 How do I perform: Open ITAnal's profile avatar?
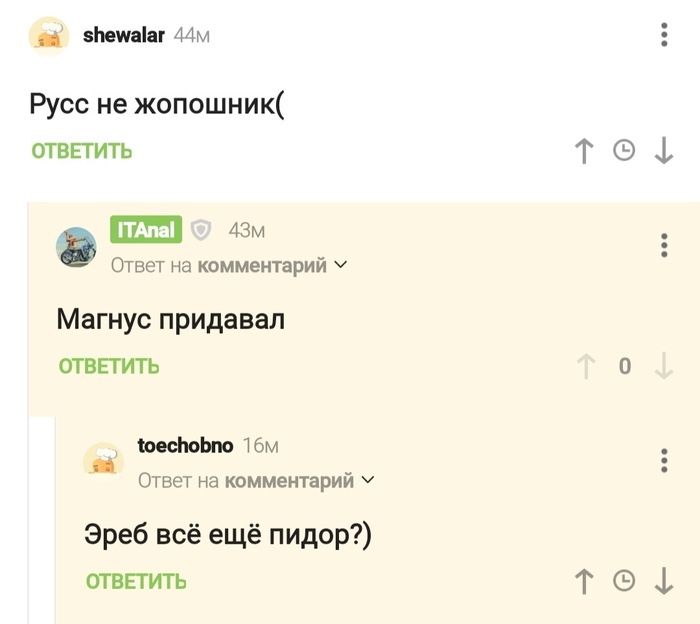(76, 247)
